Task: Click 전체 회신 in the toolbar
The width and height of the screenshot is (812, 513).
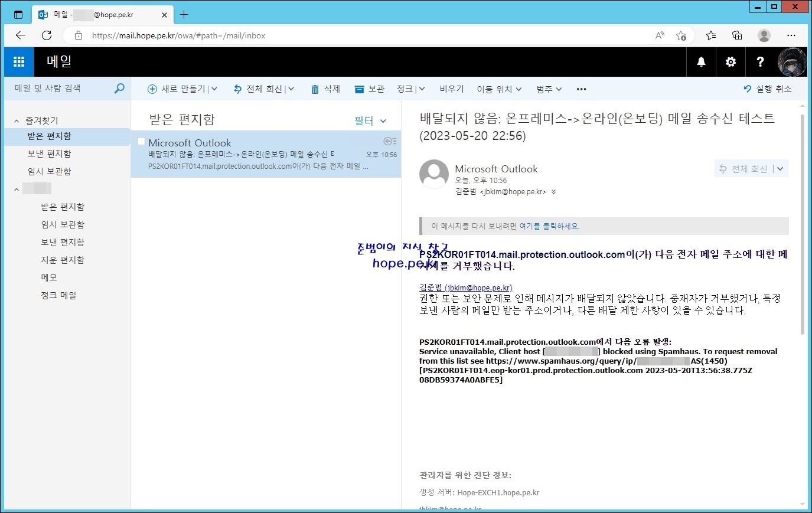Action: (x=257, y=89)
